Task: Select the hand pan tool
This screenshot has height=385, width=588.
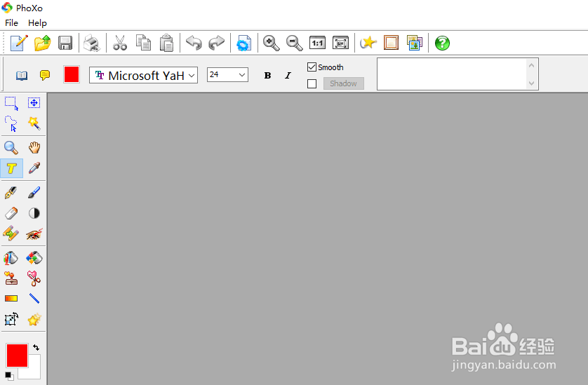Action: tap(34, 147)
